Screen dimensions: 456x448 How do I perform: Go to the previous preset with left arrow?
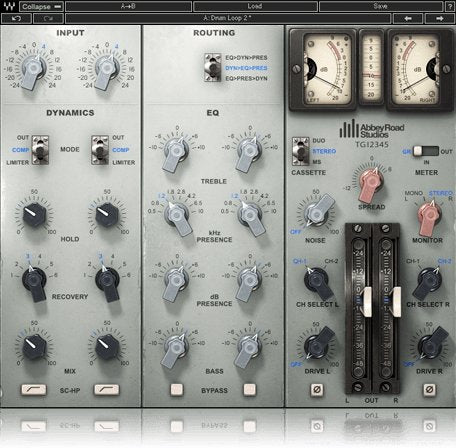[408, 18]
